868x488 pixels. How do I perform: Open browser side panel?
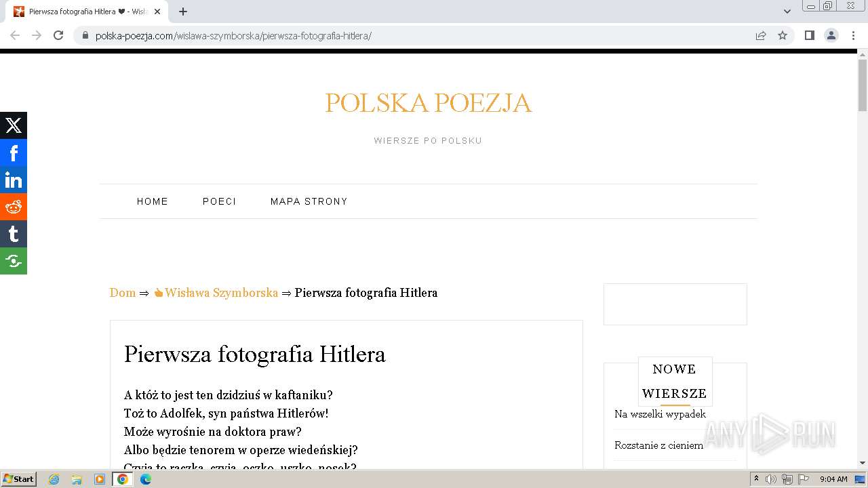[809, 35]
